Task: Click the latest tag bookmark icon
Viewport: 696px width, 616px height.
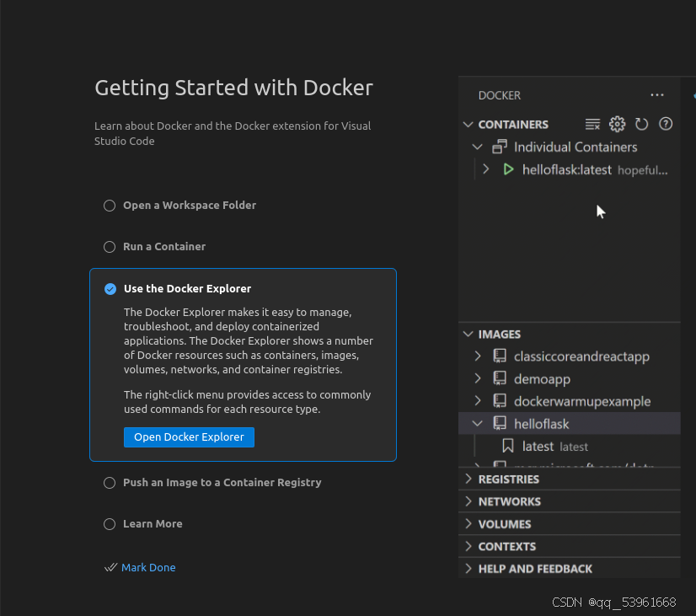Action: tap(508, 446)
